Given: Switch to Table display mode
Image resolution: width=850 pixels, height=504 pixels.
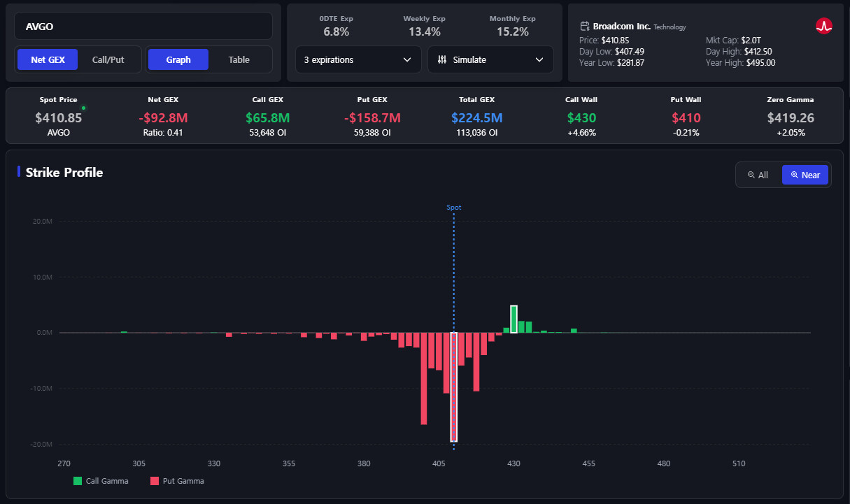Looking at the screenshot, I should pyautogui.click(x=239, y=59).
